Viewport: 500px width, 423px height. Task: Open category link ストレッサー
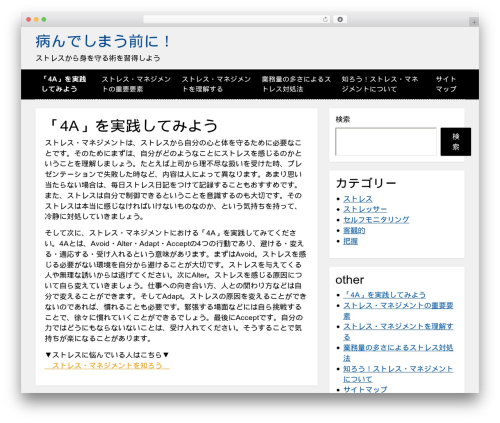point(365,209)
